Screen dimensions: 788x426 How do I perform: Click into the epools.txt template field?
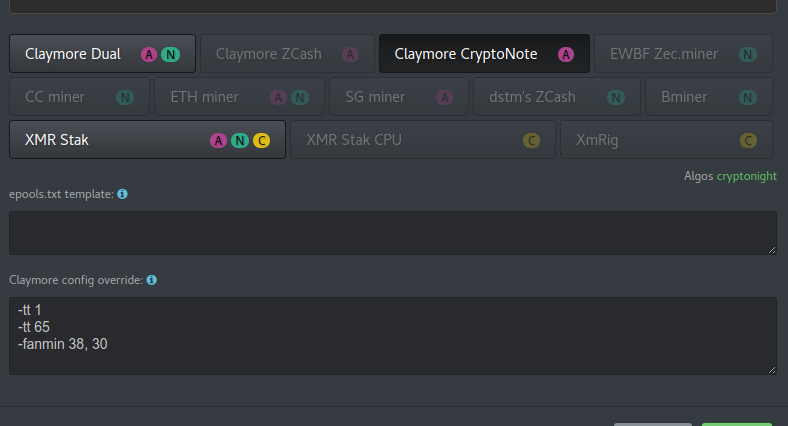(392, 232)
